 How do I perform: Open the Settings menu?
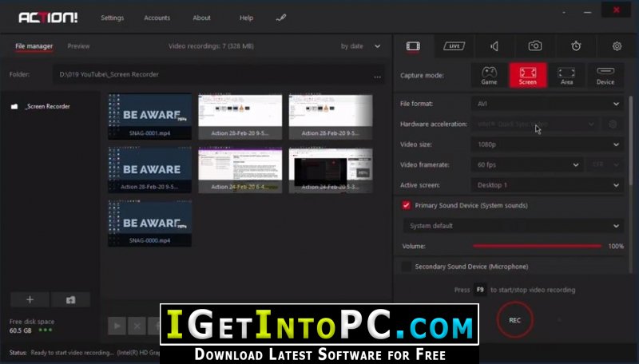(112, 18)
